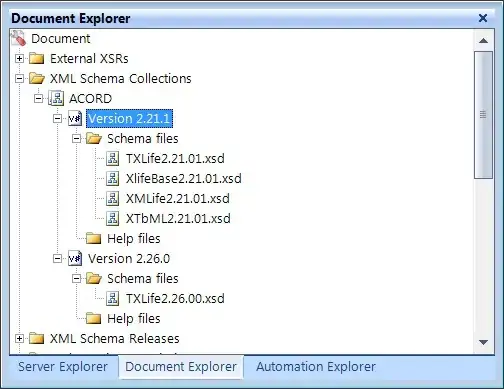
Task: Click the scrollbar down arrow
Action: pyautogui.click(x=483, y=342)
